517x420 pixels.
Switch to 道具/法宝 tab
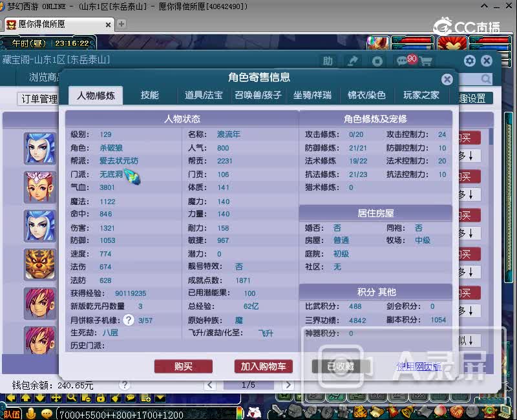click(x=204, y=95)
